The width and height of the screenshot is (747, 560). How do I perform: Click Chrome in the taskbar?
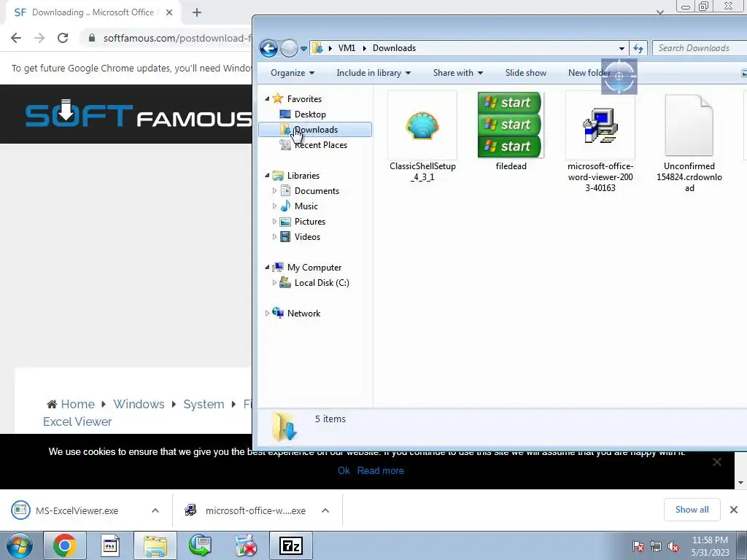(x=65, y=545)
